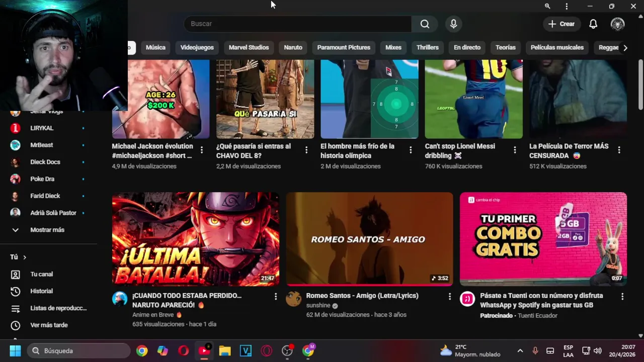The image size is (644, 362).
Task: Open Anime en Breve channel avatar
Action: coord(120,299)
